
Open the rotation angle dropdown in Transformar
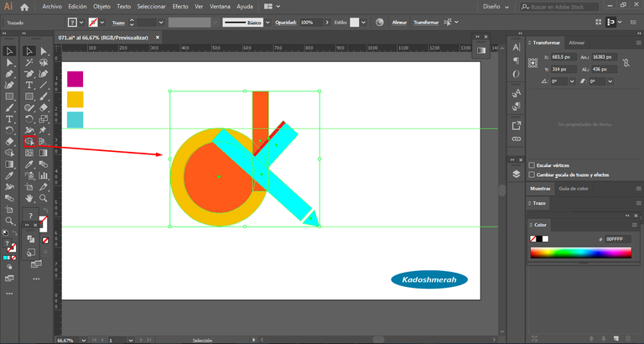click(572, 81)
